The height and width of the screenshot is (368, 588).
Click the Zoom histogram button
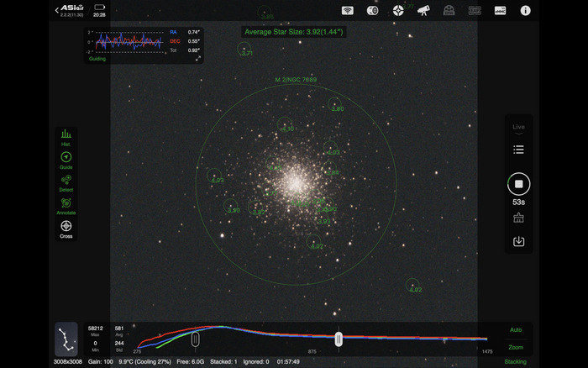pos(516,347)
